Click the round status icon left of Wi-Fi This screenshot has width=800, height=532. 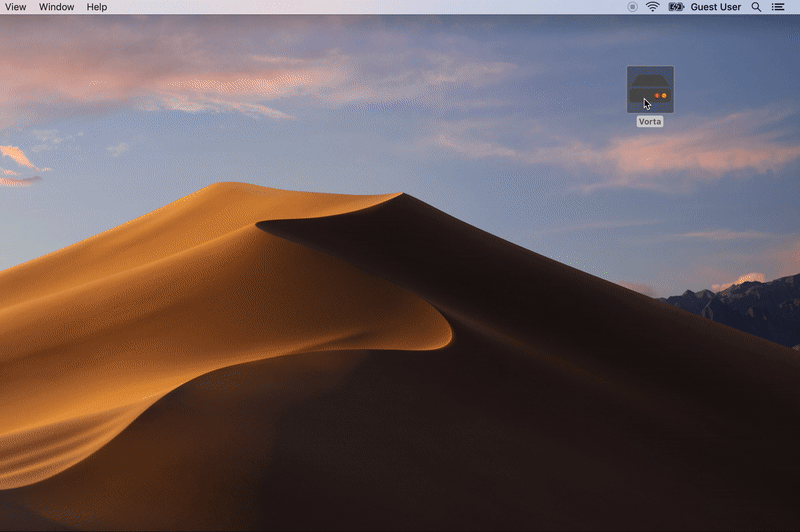pyautogui.click(x=632, y=7)
